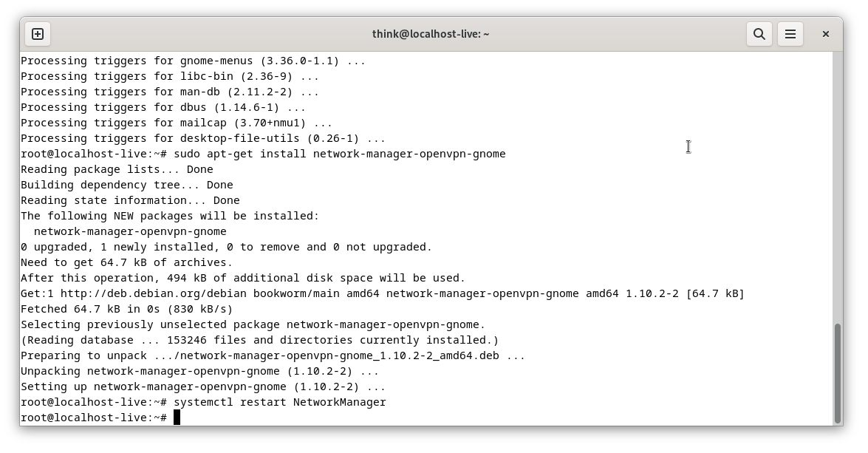
Task: Click the Reading package lists... Done line
Action: pyautogui.click(x=117, y=169)
